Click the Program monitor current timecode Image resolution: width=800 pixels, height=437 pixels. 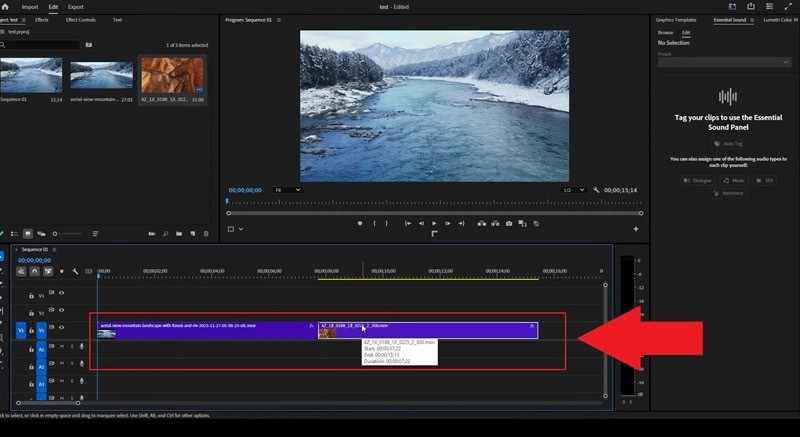pyautogui.click(x=245, y=190)
